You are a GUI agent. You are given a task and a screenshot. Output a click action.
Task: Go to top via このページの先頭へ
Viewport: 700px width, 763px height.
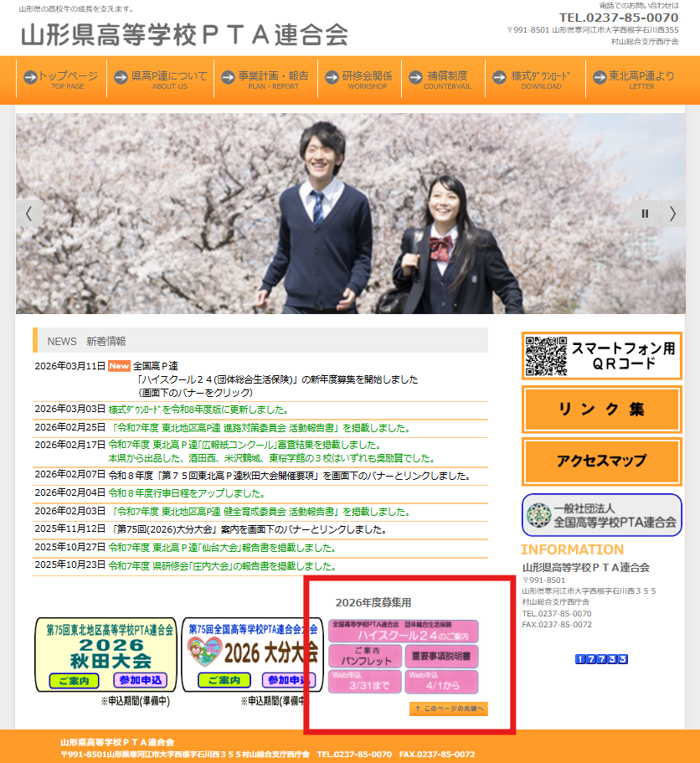(x=449, y=709)
